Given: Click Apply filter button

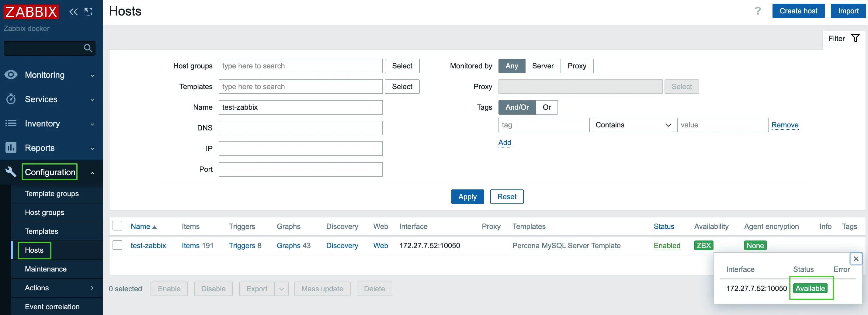Looking at the screenshot, I should [467, 196].
